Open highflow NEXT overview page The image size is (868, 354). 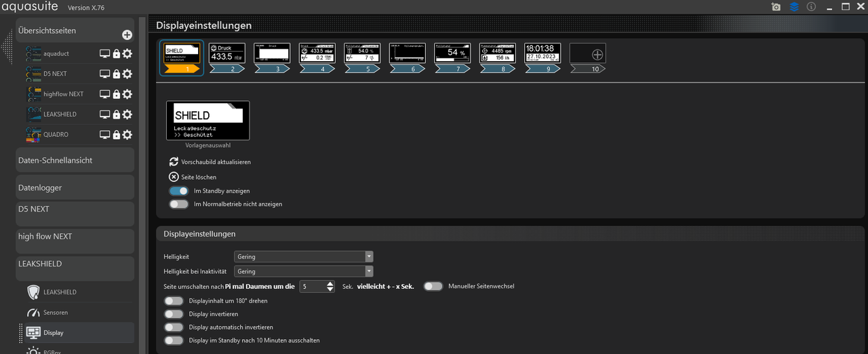(64, 94)
